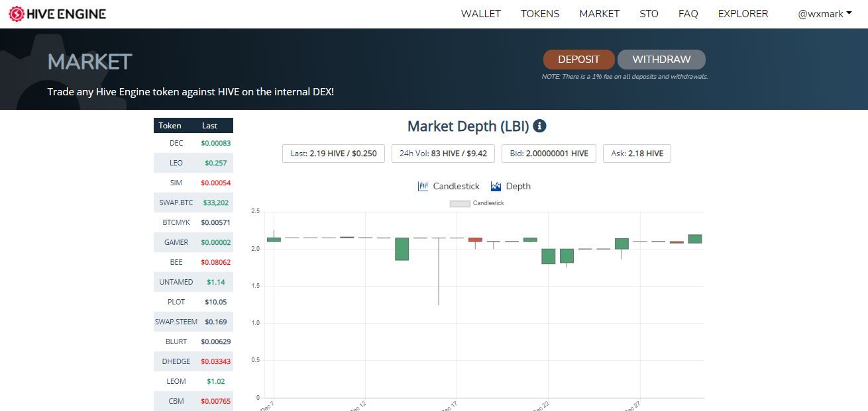Screen dimensions: 868x411
Task: Open the TOKENS menu item
Action: tap(540, 13)
